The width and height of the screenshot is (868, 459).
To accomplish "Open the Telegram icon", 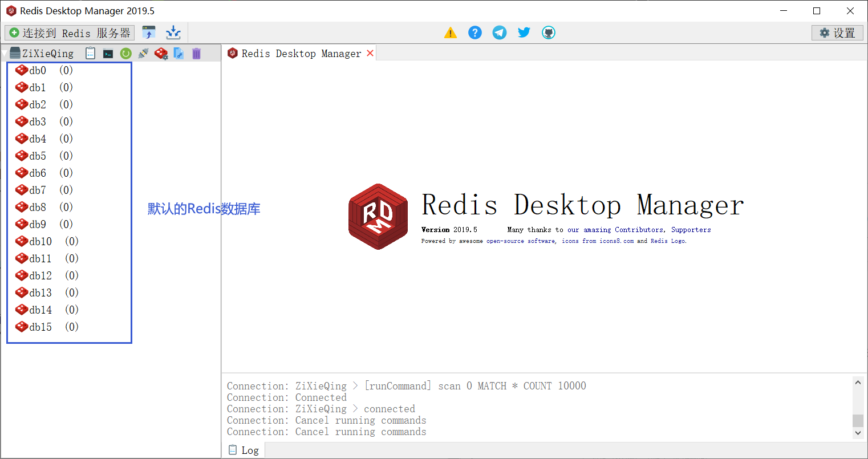I will click(500, 33).
